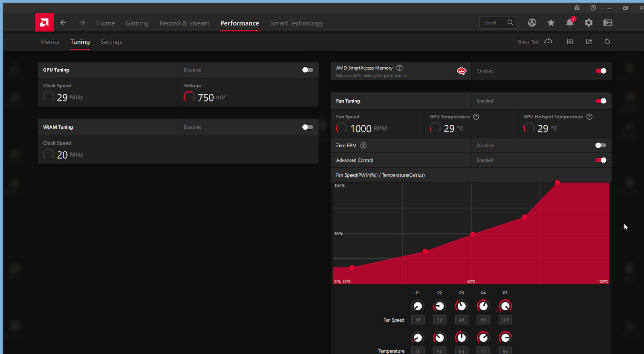Open the settings gear icon
Image resolution: width=644 pixels, height=354 pixels.
(x=589, y=23)
